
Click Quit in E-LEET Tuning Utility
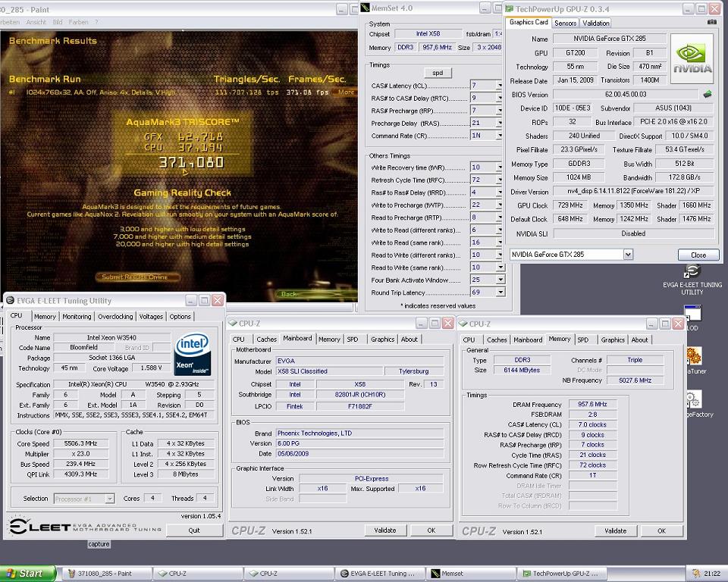pos(194,530)
